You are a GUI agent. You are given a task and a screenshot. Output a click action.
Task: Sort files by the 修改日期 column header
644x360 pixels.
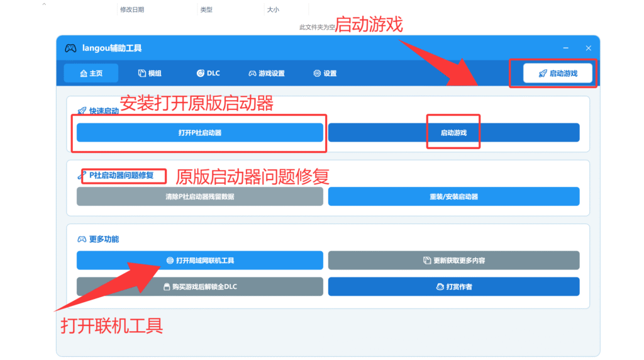(x=132, y=9)
